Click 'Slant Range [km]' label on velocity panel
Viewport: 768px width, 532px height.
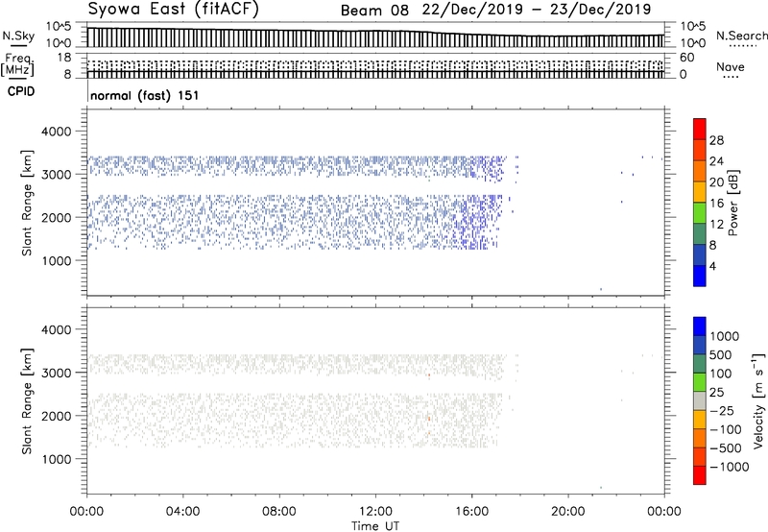[27, 401]
